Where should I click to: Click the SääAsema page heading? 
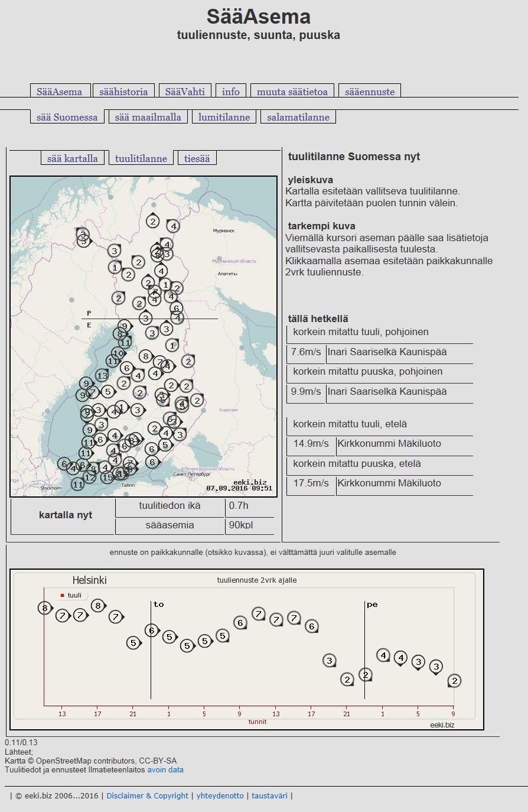tap(259, 17)
